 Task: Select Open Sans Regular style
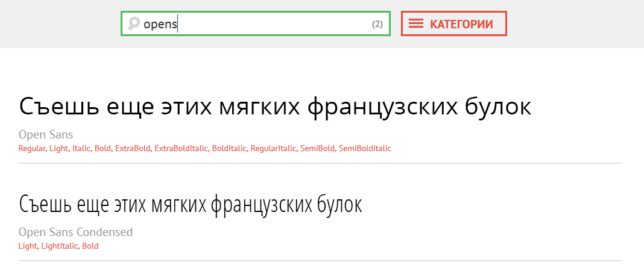tap(32, 148)
